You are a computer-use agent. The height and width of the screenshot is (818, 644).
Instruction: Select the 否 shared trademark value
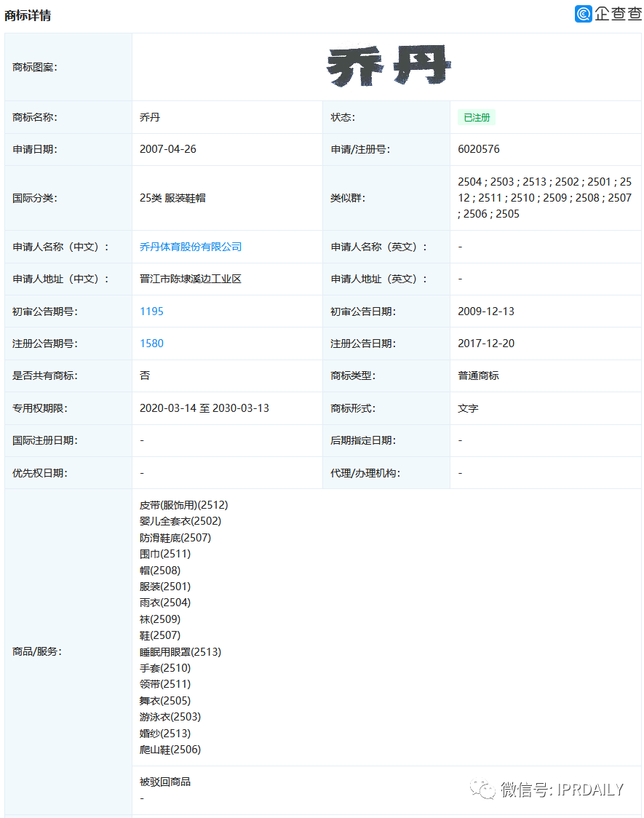click(x=144, y=376)
